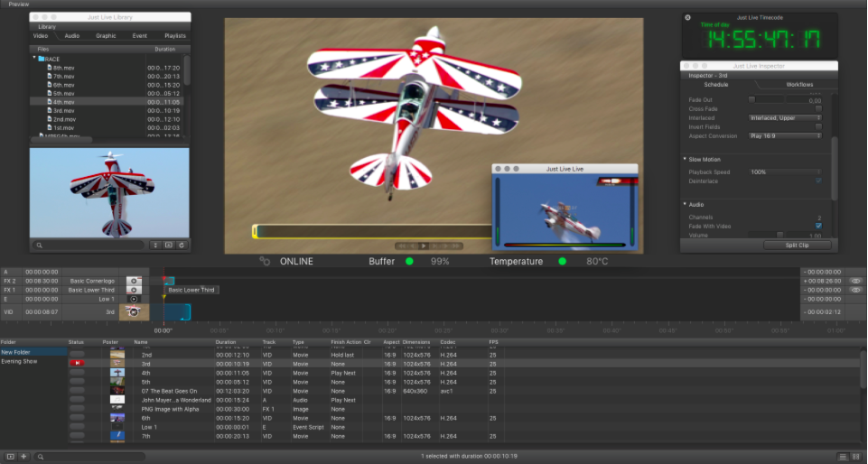Click the red playing status icon of 3rd row
The width and height of the screenshot is (868, 464).
pyautogui.click(x=77, y=364)
